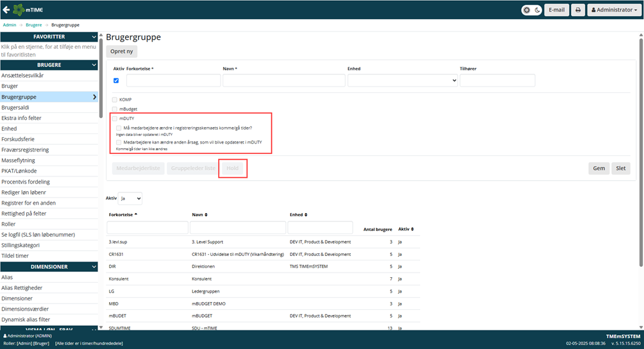This screenshot has height=349, width=644.
Task: Open the Enhed dropdown in form
Action: [402, 80]
